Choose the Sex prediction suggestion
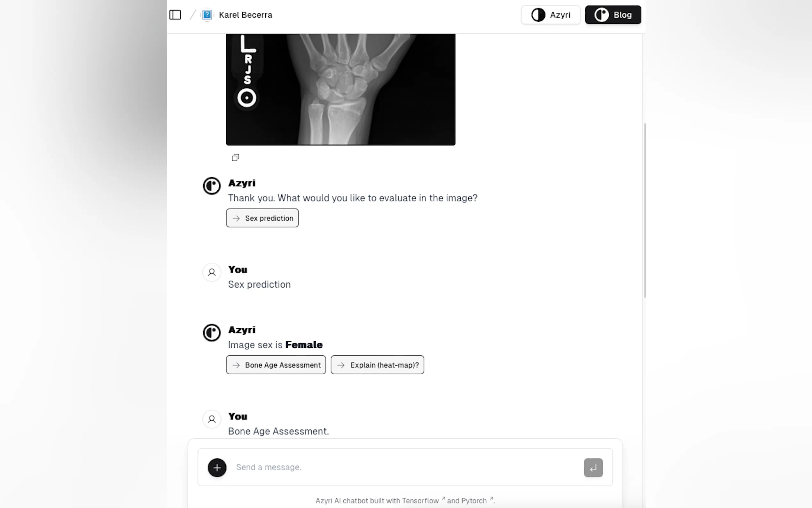The height and width of the screenshot is (508, 812). click(x=262, y=218)
